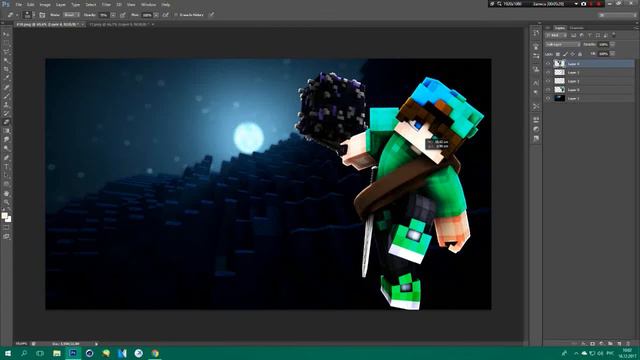Select the Blur tool
The image size is (640, 360).
(7, 140)
